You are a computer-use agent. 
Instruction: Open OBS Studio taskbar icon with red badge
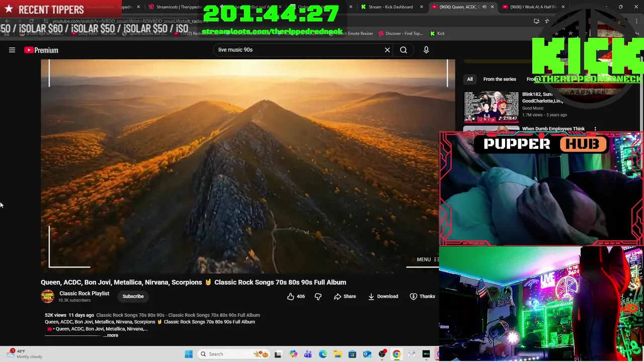[382, 354]
